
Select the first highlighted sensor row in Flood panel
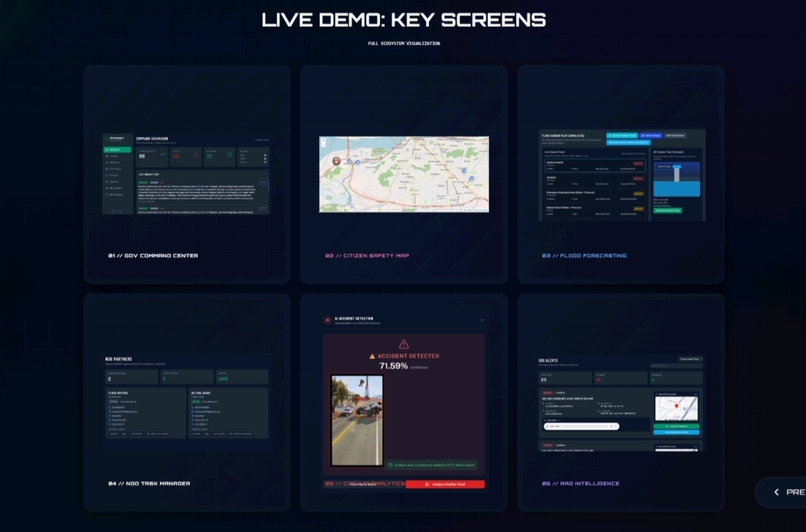click(595, 166)
